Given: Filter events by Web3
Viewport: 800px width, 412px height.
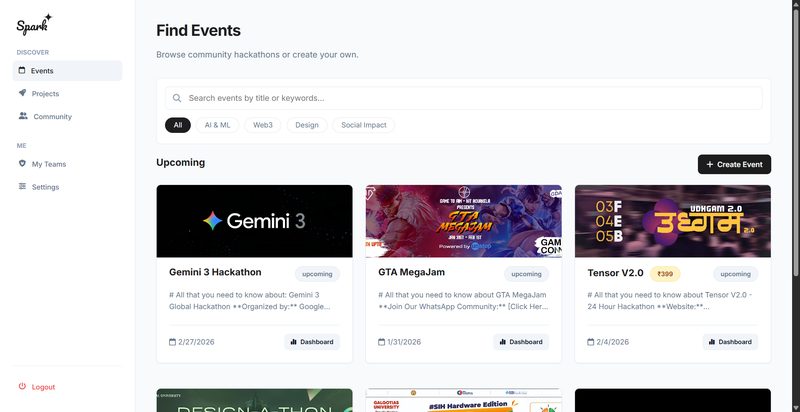Looking at the screenshot, I should tap(263, 125).
